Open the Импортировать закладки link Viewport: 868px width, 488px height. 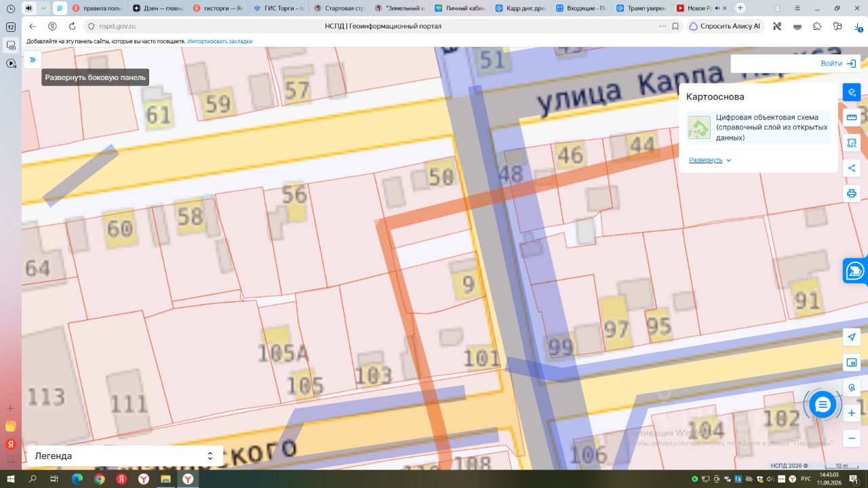220,41
